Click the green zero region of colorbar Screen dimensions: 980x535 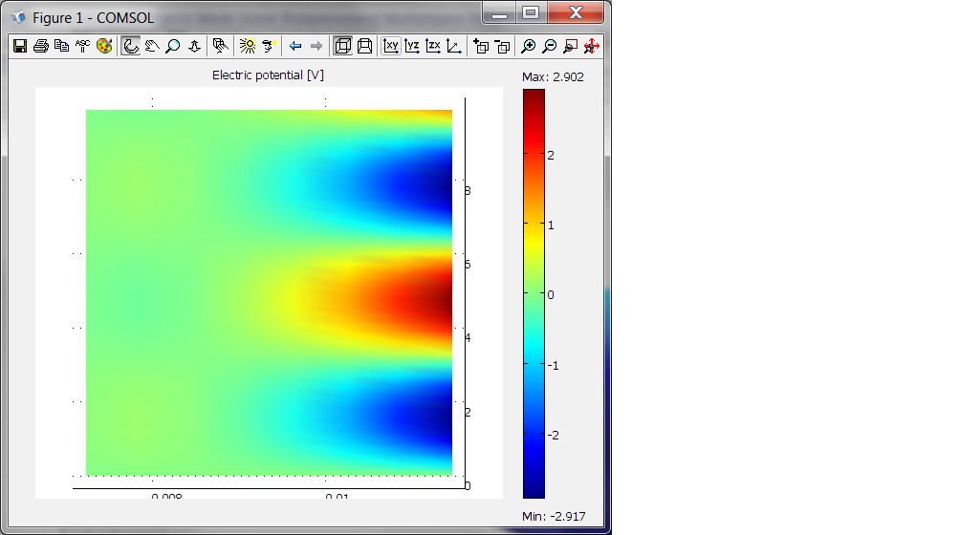click(x=534, y=293)
